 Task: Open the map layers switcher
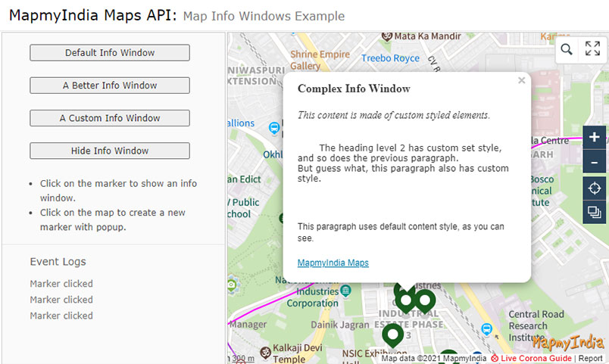pos(595,212)
